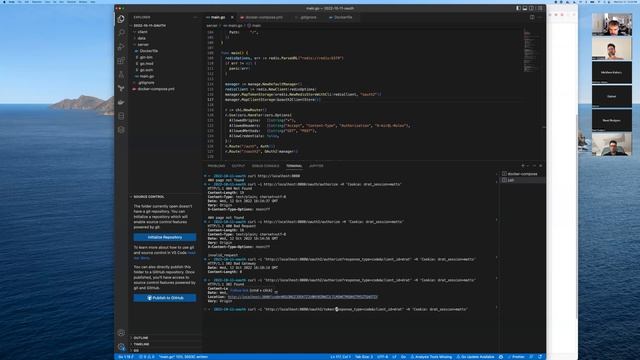Toggle secondary sidebar layout icon in title bar
Viewport: 640px width, 360px height.
point(531,8)
